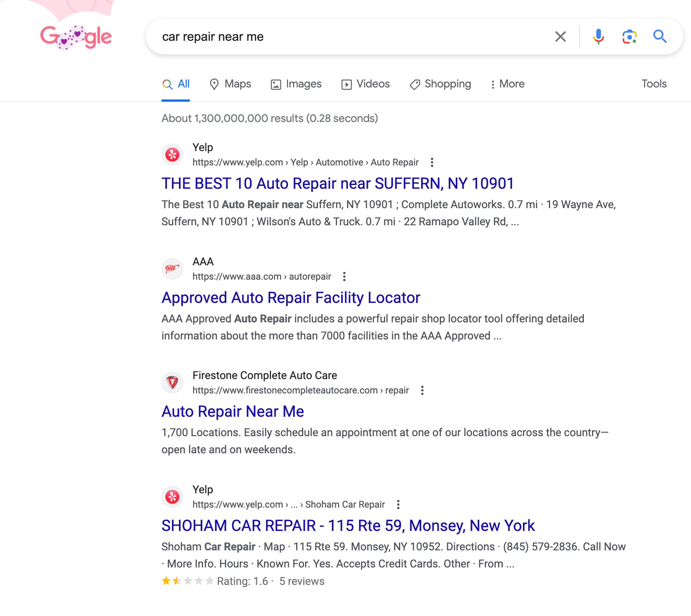The height and width of the screenshot is (616, 691).
Task: Click the aaa.com autorepair URL breadcrumb
Action: pyautogui.click(x=262, y=277)
